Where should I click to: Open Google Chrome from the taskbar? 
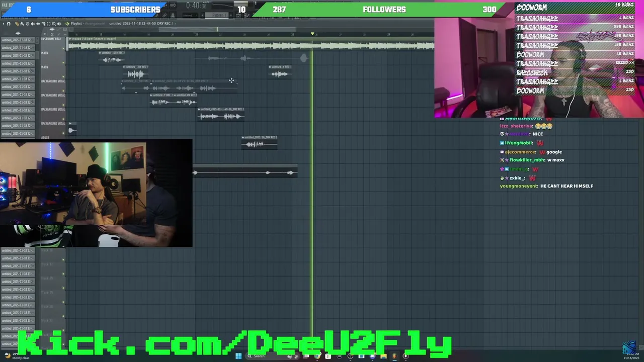point(317,356)
